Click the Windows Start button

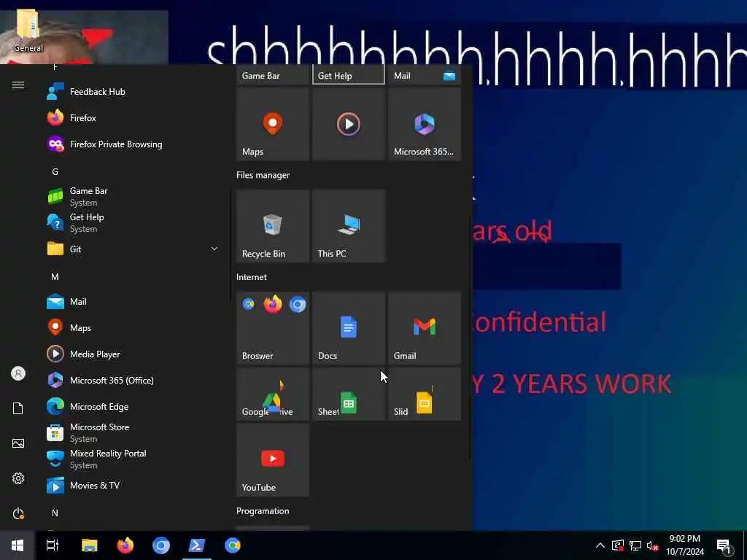coord(18,545)
